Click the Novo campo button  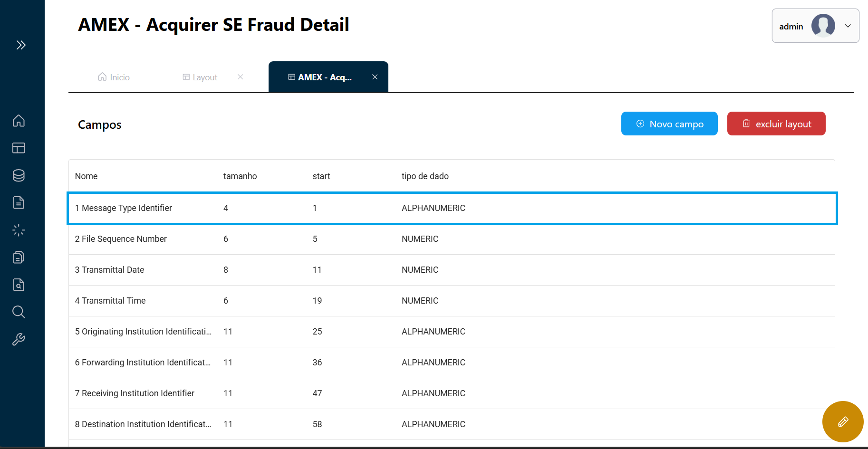(669, 124)
